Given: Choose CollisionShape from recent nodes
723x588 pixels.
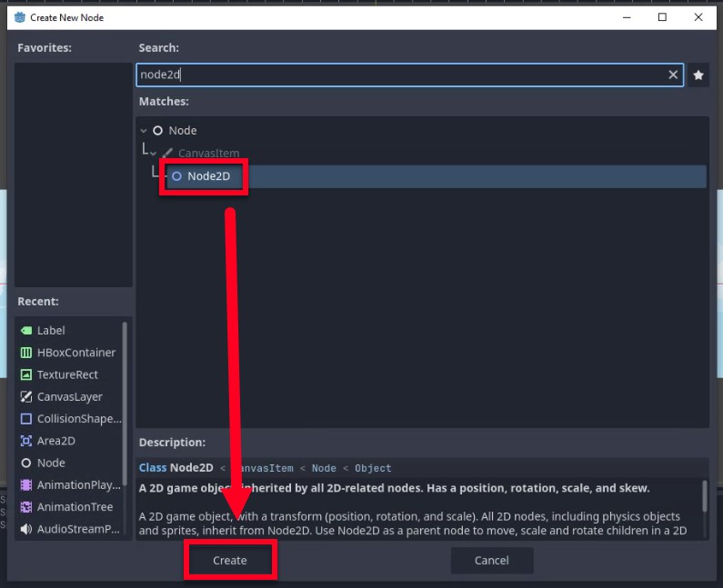Looking at the screenshot, I should pyautogui.click(x=79, y=419).
